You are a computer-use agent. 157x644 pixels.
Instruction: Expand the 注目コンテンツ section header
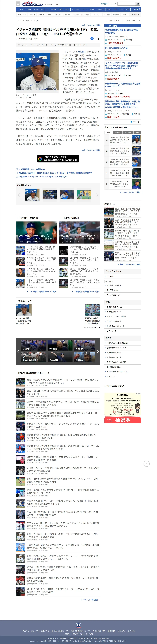[24, 301]
